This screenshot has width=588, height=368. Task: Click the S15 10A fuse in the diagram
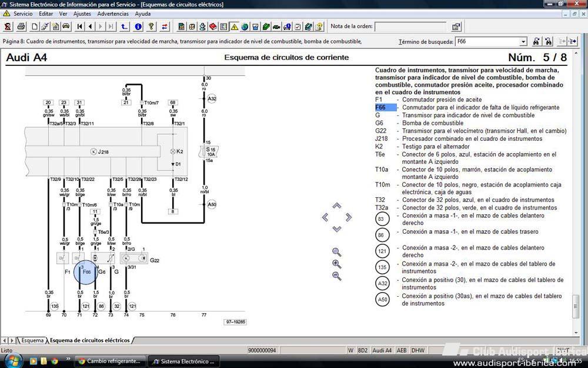(209, 152)
